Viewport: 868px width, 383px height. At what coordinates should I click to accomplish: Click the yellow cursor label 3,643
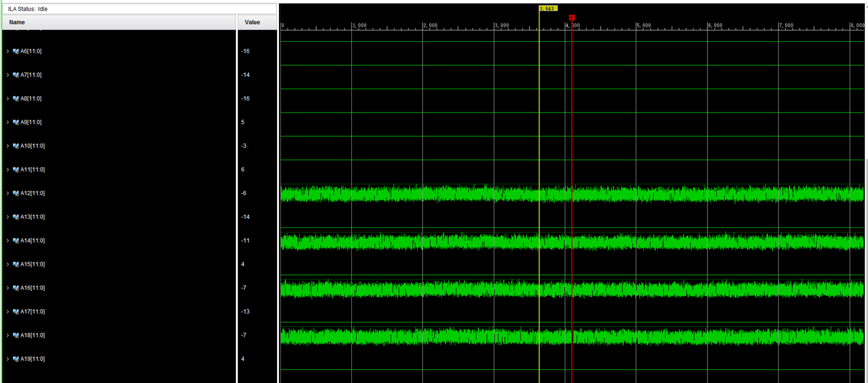pyautogui.click(x=548, y=9)
